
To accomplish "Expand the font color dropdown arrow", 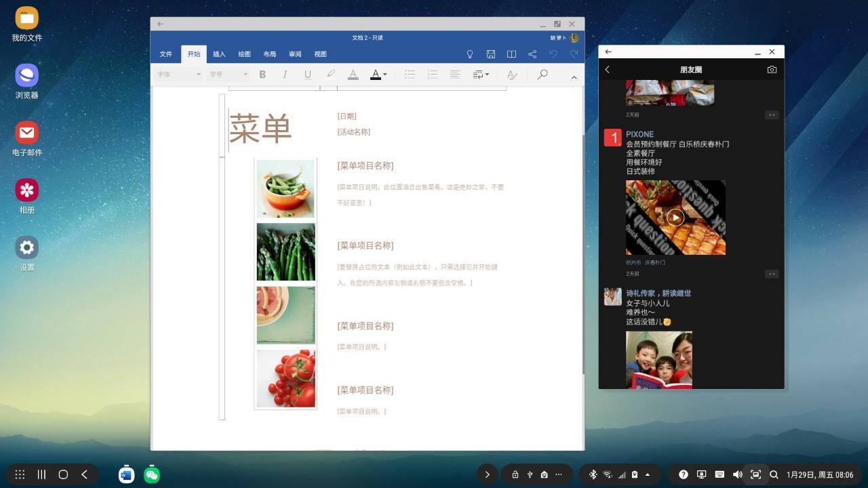I will coord(385,75).
